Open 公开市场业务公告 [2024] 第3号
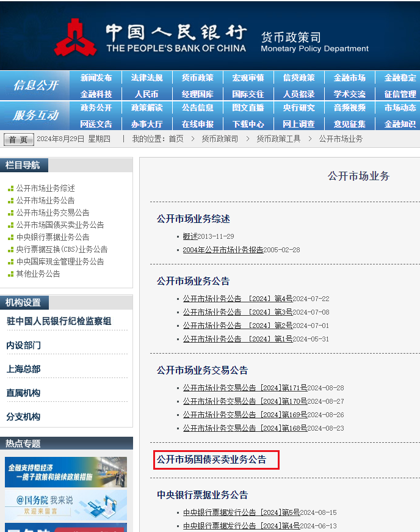This screenshot has height=532, width=420. [x=237, y=312]
